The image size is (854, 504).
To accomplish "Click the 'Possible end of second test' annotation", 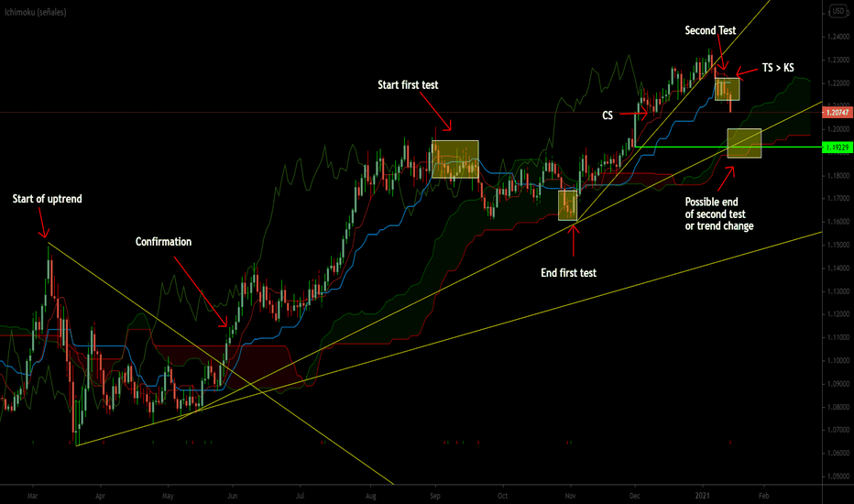I will (719, 214).
